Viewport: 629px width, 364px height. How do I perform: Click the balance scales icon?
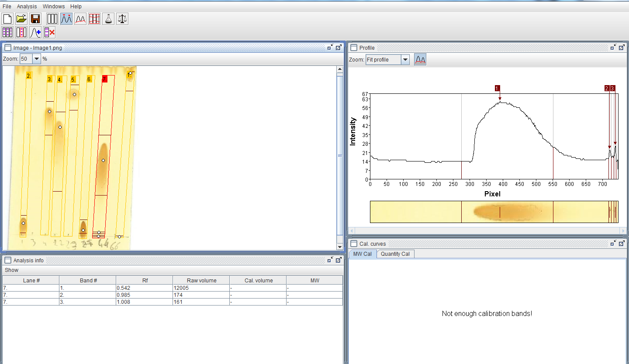122,19
